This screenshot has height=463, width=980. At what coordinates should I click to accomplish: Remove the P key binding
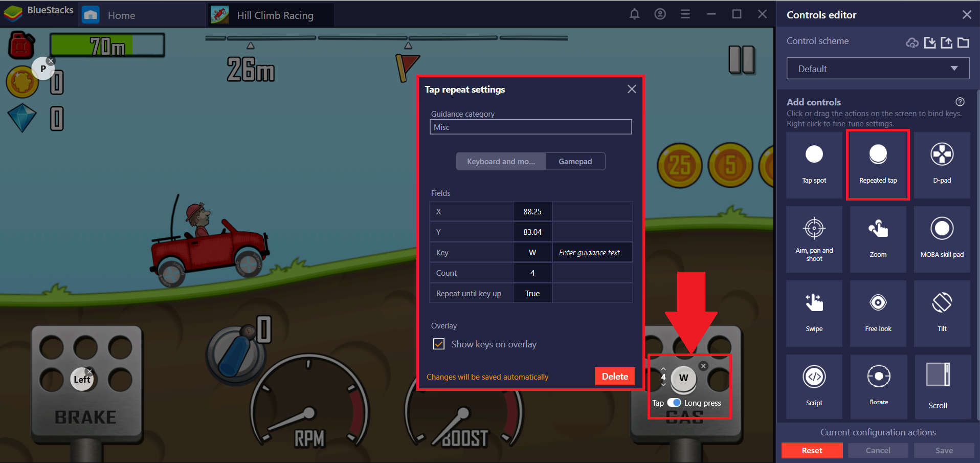coord(51,61)
